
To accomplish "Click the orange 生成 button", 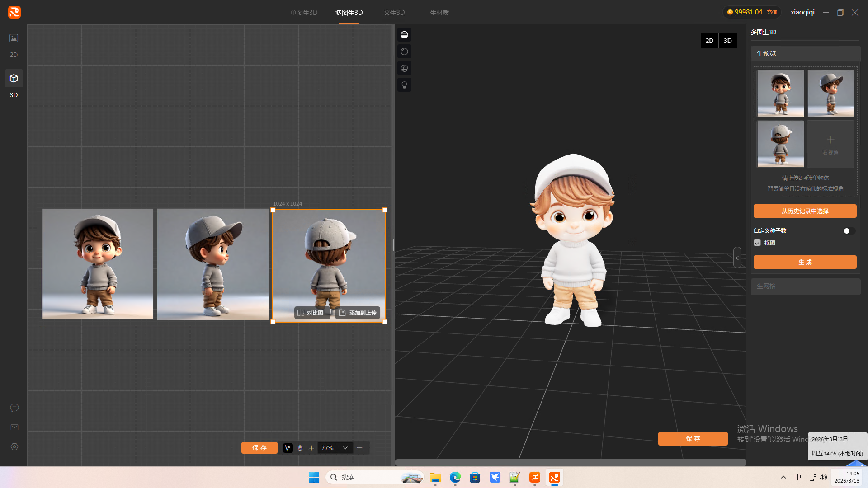I will pyautogui.click(x=805, y=262).
